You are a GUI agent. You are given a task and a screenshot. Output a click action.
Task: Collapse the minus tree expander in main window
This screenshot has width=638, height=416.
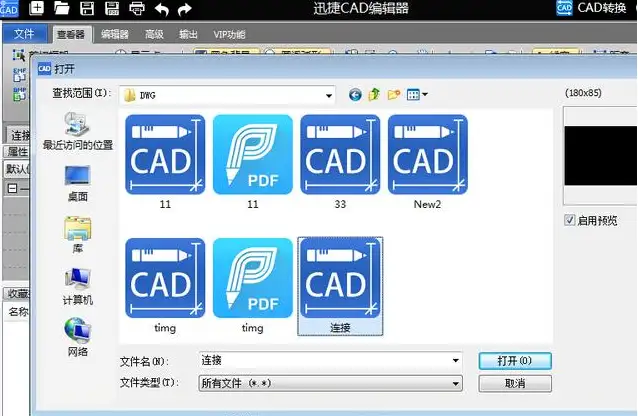(x=13, y=188)
